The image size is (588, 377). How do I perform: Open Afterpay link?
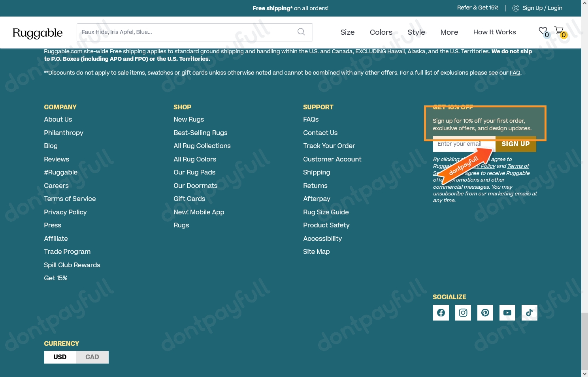coord(317,199)
